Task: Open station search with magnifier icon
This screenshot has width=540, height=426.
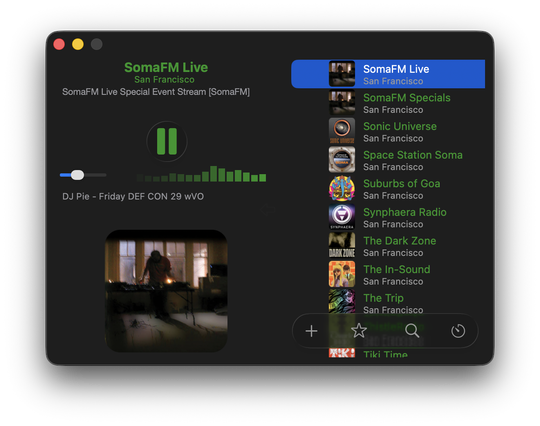Action: tap(412, 331)
